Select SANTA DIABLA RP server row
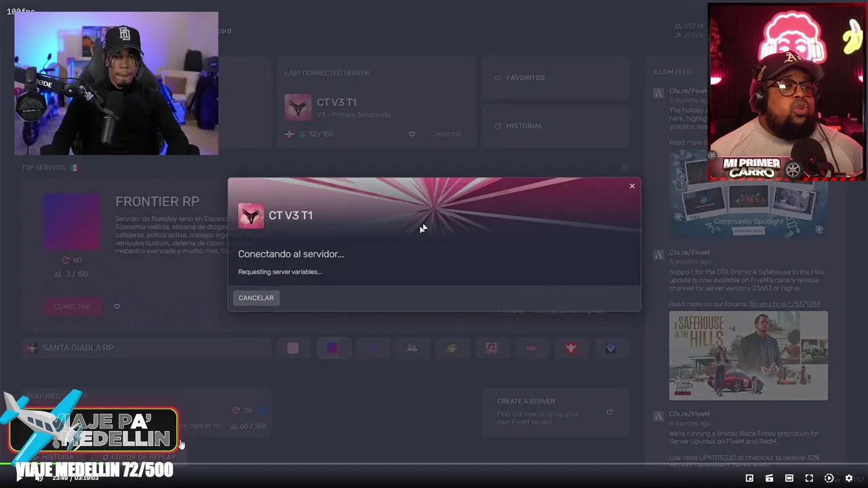The height and width of the screenshot is (488, 868). [x=146, y=348]
